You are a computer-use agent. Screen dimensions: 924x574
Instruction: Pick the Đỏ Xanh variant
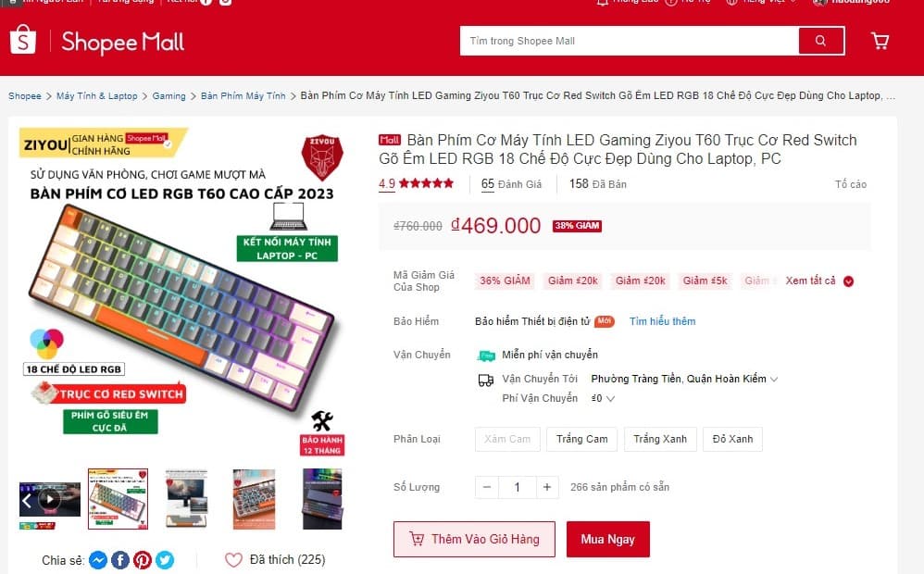pos(732,439)
